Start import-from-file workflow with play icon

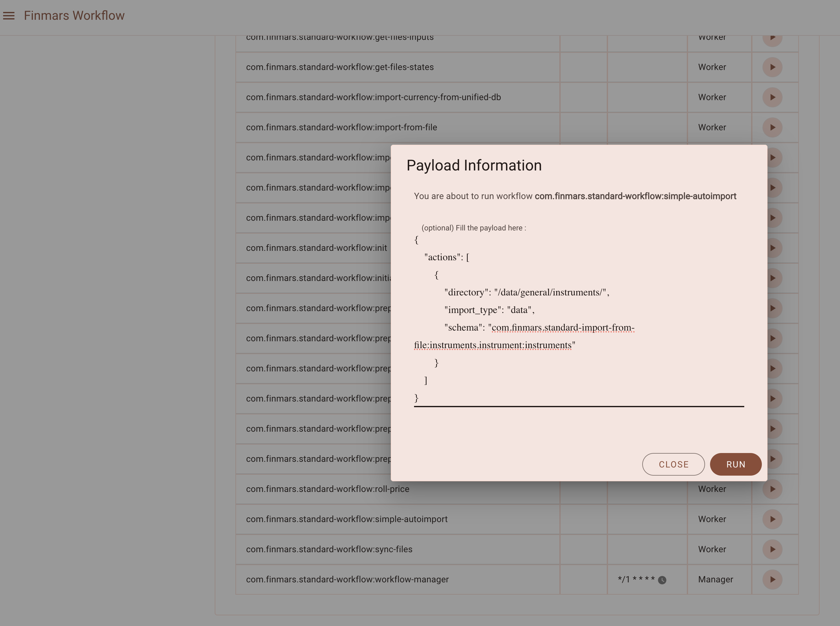tap(772, 127)
